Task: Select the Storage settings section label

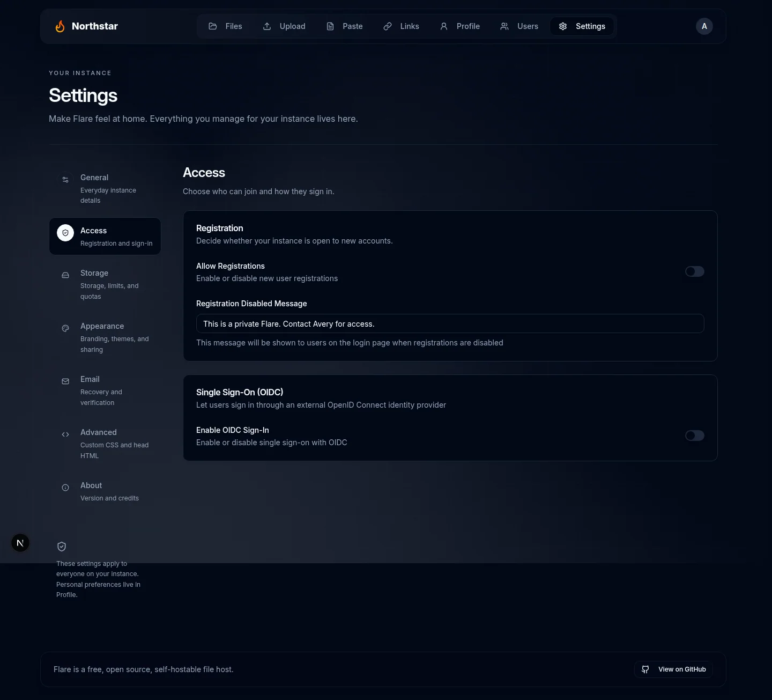Action: pyautogui.click(x=94, y=273)
